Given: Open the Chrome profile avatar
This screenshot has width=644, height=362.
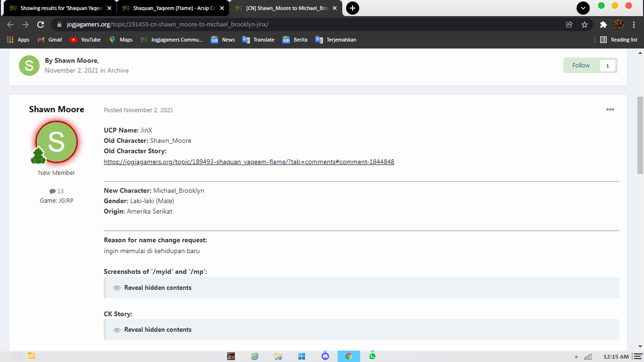Looking at the screenshot, I should click(618, 24).
